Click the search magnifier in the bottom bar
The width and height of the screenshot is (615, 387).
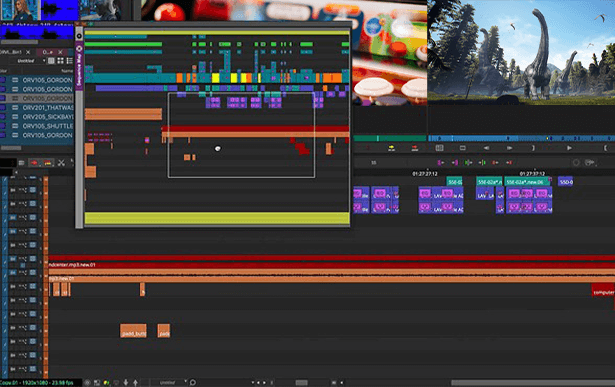193,382
